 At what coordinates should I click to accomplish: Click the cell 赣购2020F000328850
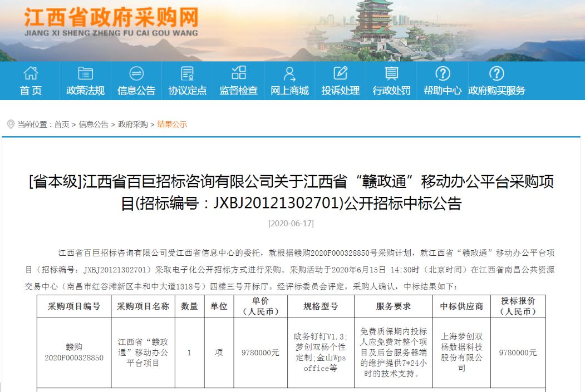coord(74,353)
